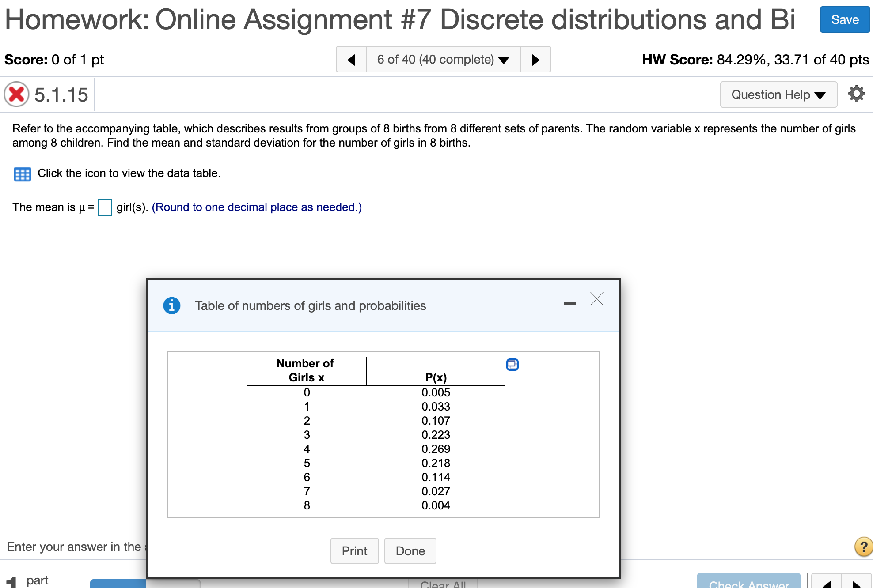The width and height of the screenshot is (873, 588).
Task: Close the table of girls dialog
Action: (x=596, y=299)
